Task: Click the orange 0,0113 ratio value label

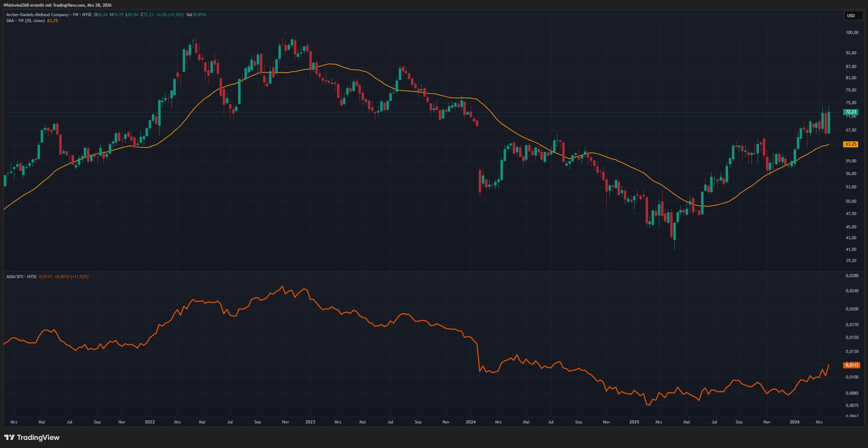Action: pyautogui.click(x=851, y=365)
